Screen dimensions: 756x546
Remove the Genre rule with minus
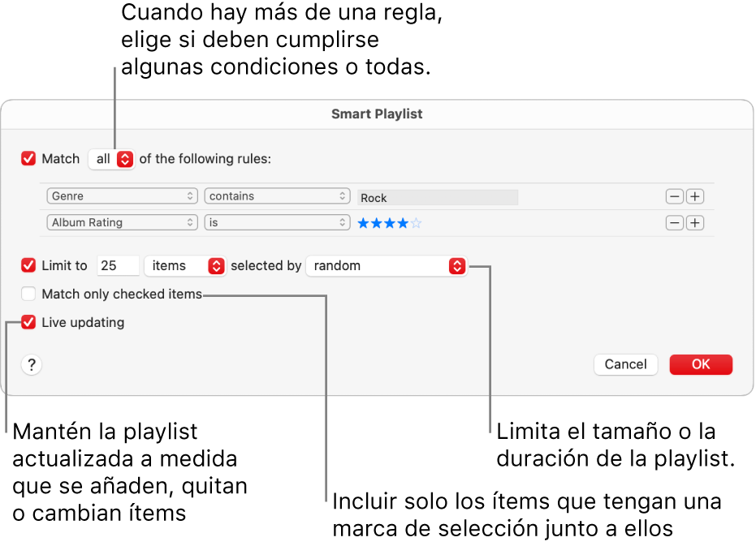point(675,196)
